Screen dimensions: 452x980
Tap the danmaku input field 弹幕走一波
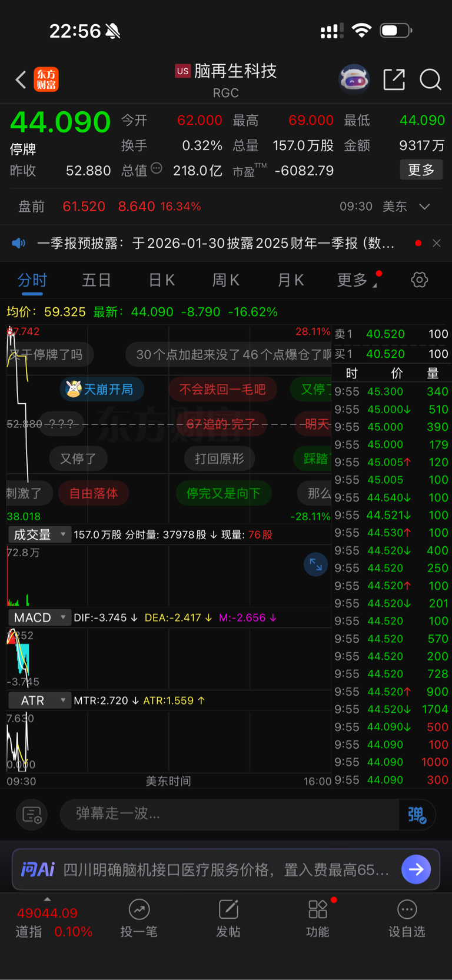(x=230, y=815)
